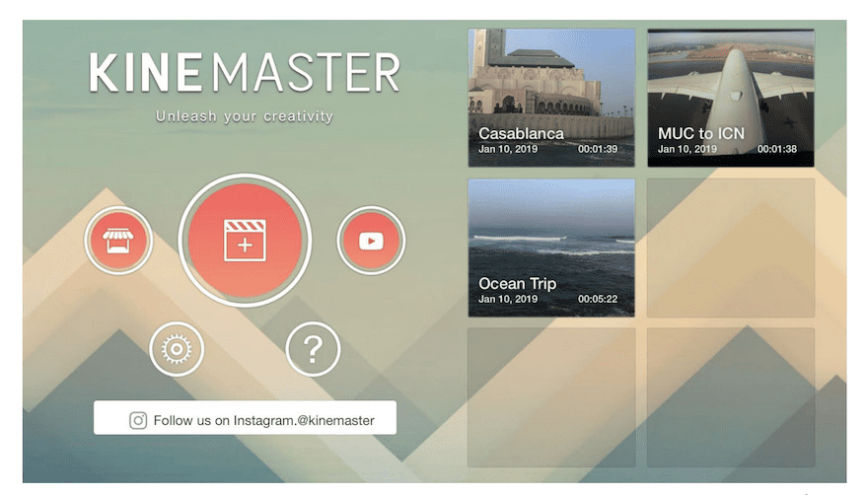Viewport: 868px width, 495px height.
Task: Click the Jan 10, 2019 date on Casablanca
Action: (508, 149)
